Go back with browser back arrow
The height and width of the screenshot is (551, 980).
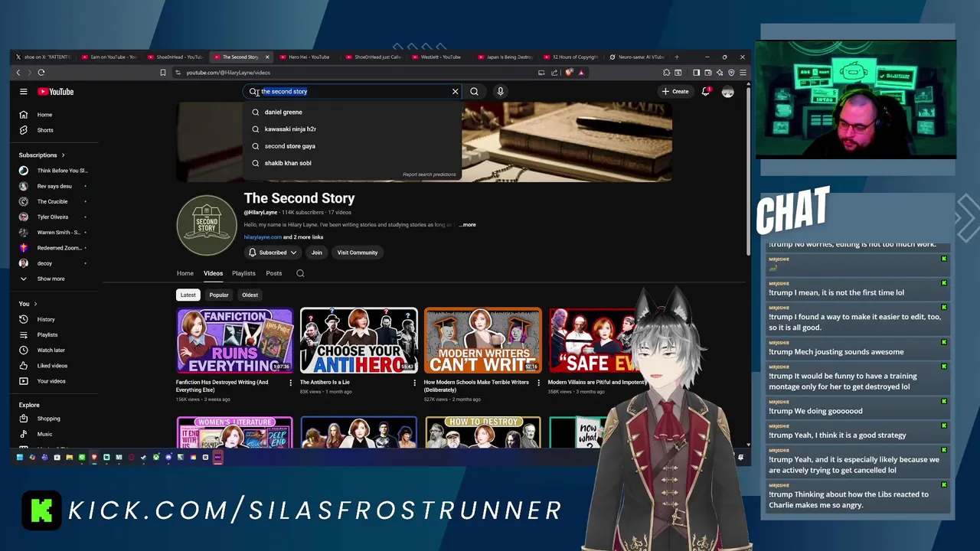pyautogui.click(x=18, y=73)
